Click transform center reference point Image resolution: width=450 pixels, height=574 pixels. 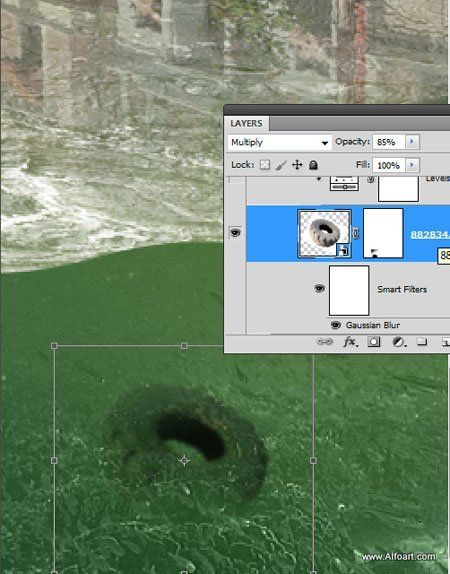(x=184, y=460)
